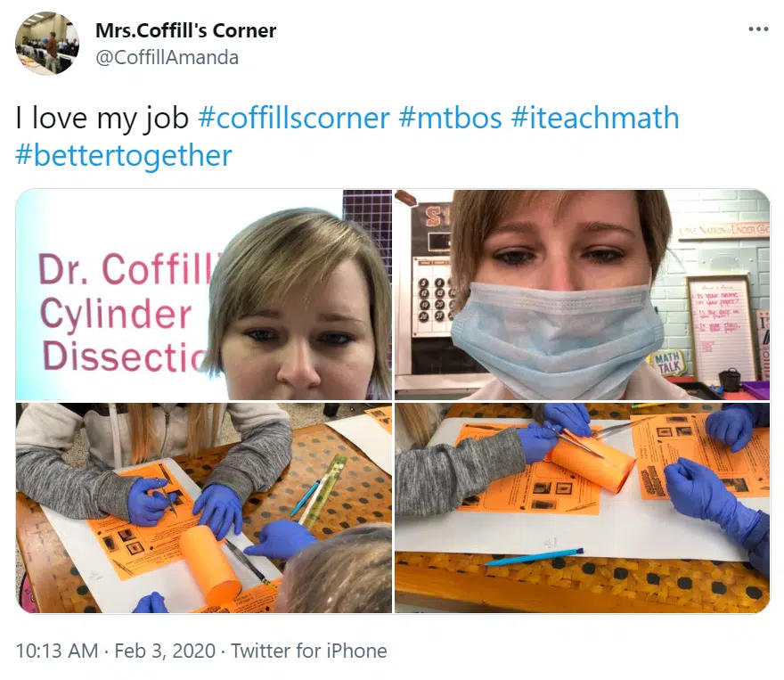
Task: View the photo of woman wearing surgical mask
Action: pos(583,294)
